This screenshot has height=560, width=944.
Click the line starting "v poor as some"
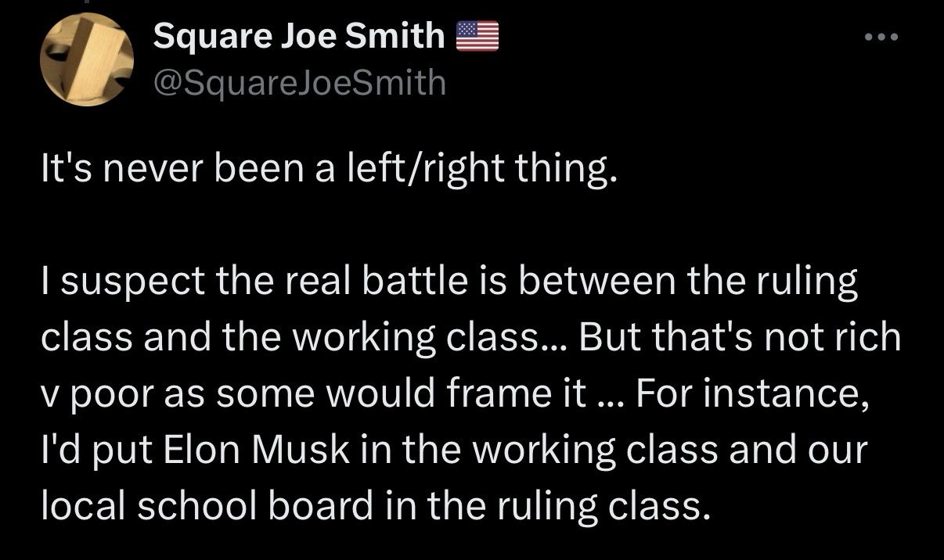point(455,394)
